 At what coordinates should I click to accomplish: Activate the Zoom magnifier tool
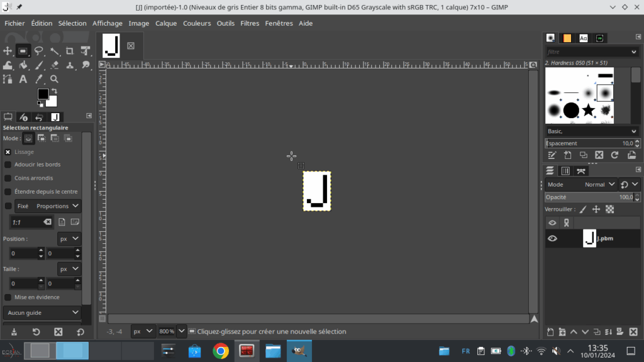[55, 79]
